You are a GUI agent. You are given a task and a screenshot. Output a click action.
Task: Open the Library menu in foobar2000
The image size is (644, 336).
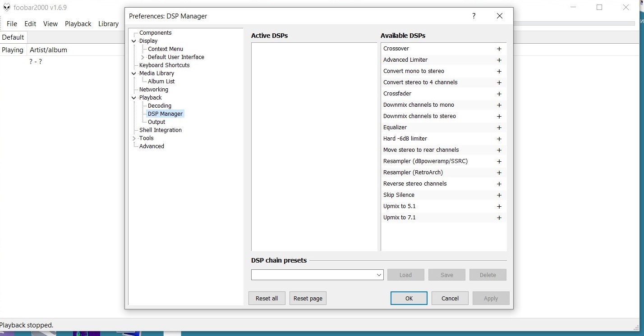(x=108, y=24)
